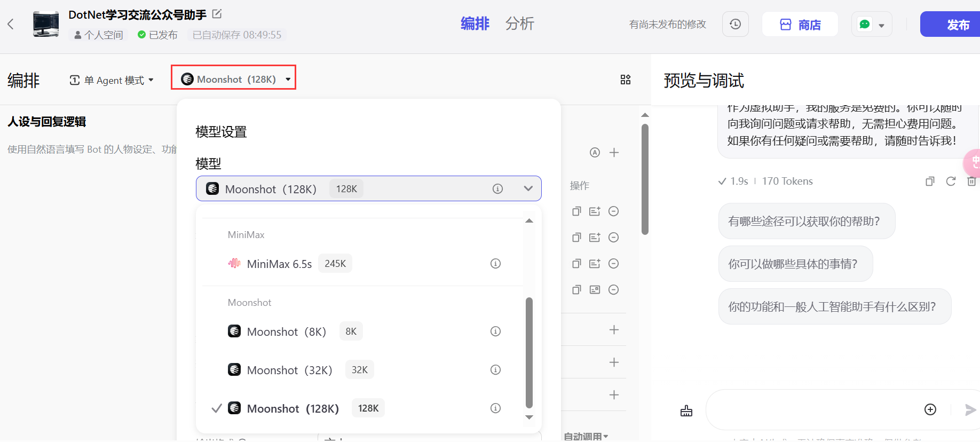Click the 已自动保存 08:49:55 status
980x442 pixels.
click(x=237, y=35)
